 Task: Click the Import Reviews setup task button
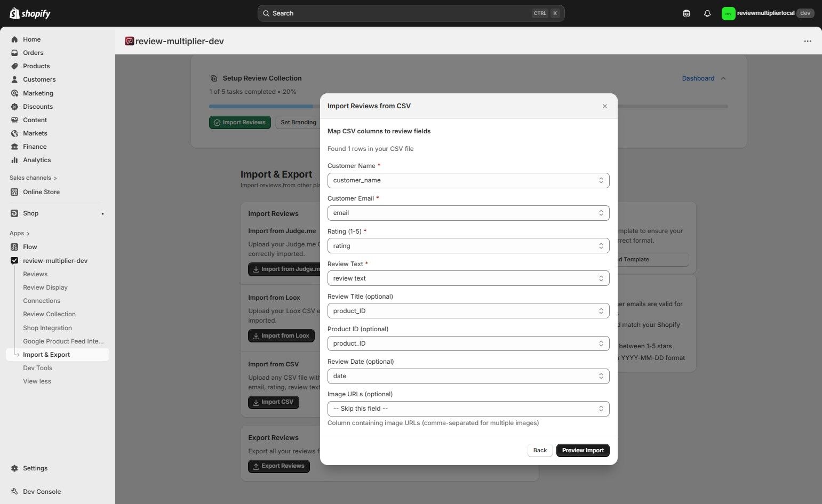pyautogui.click(x=240, y=123)
